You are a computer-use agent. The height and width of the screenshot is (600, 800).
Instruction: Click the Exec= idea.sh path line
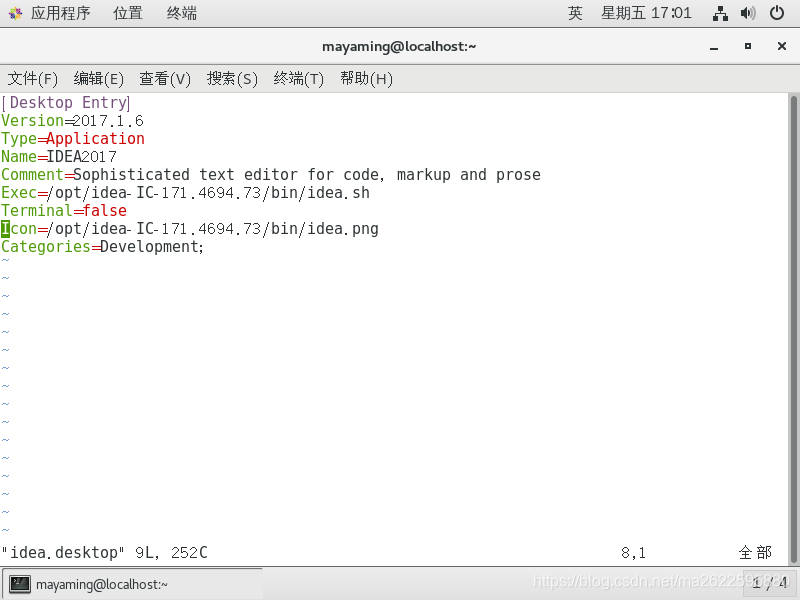pyautogui.click(x=186, y=193)
